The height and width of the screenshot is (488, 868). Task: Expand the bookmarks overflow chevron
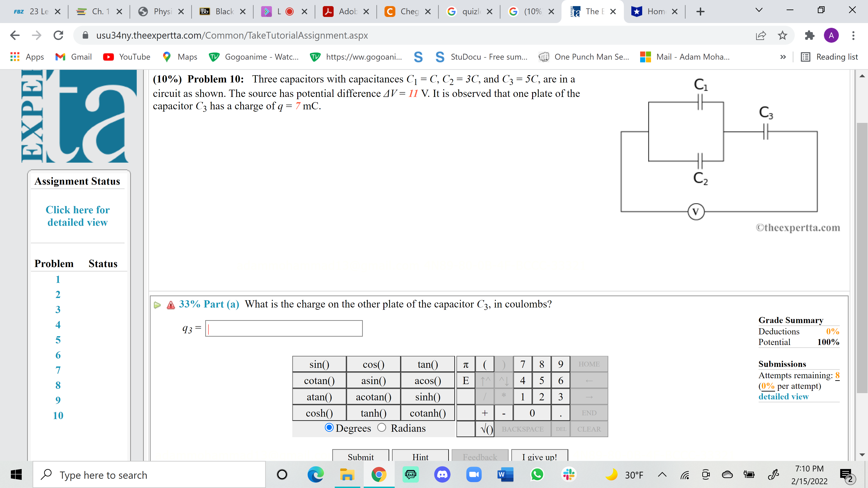[783, 56]
